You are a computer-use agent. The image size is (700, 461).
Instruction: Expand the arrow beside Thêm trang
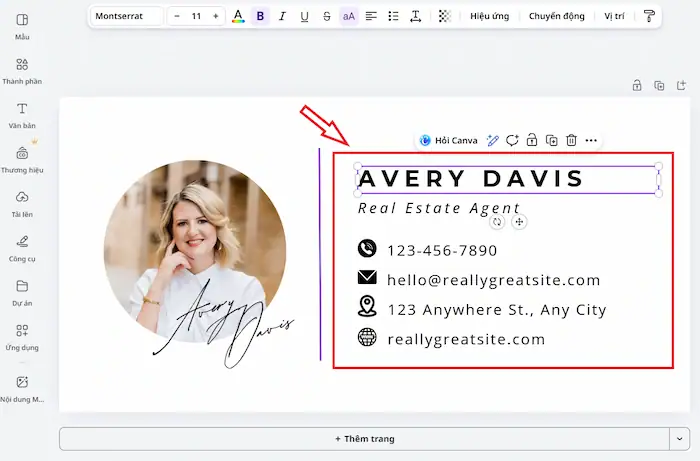coord(680,439)
